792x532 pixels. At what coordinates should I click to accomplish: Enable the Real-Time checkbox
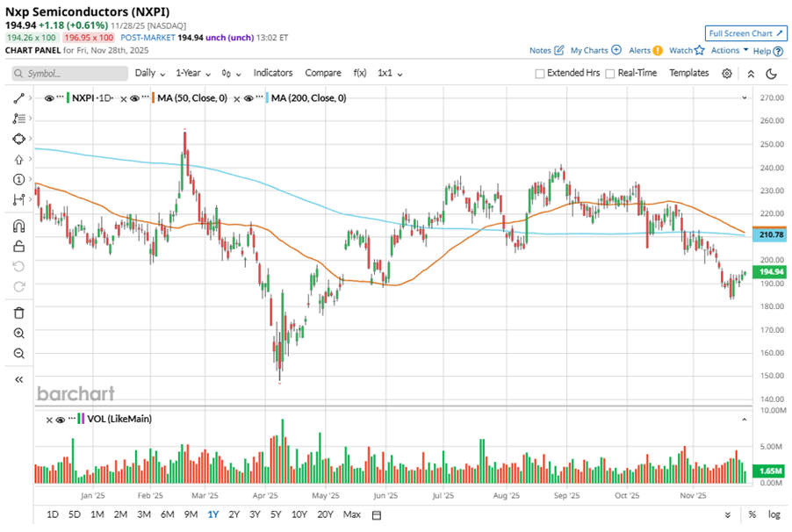(x=610, y=74)
